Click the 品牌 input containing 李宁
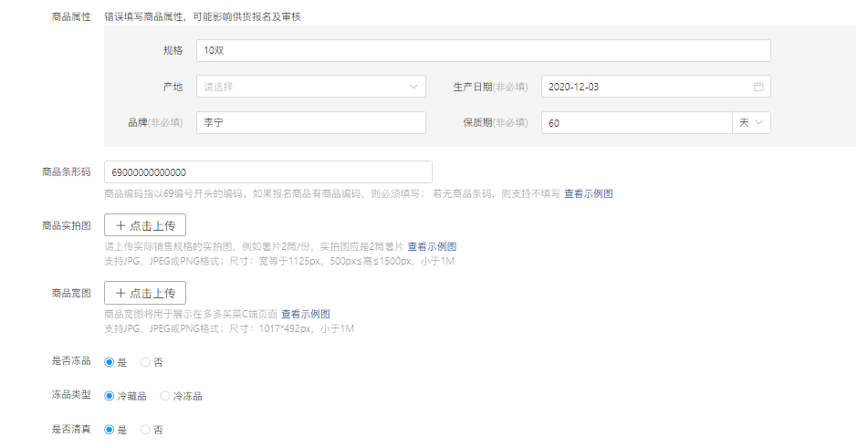Screen dimensions: 868x447 pyautogui.click(x=310, y=122)
